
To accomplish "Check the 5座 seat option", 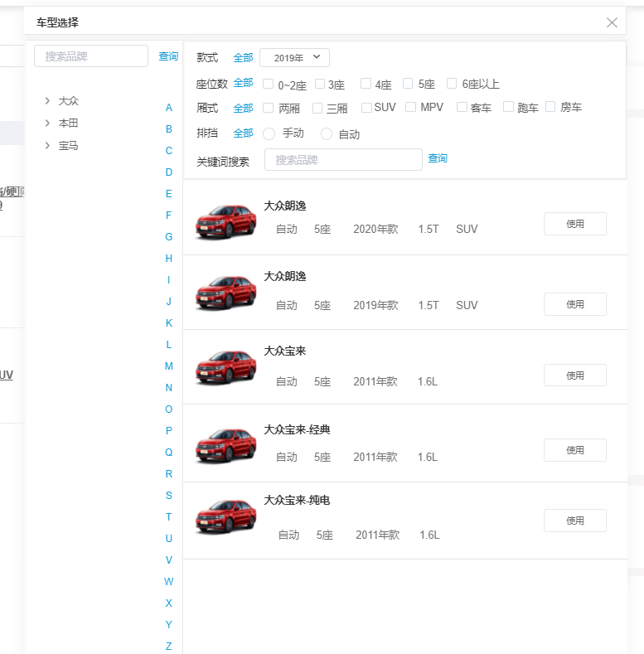I will click(x=408, y=84).
